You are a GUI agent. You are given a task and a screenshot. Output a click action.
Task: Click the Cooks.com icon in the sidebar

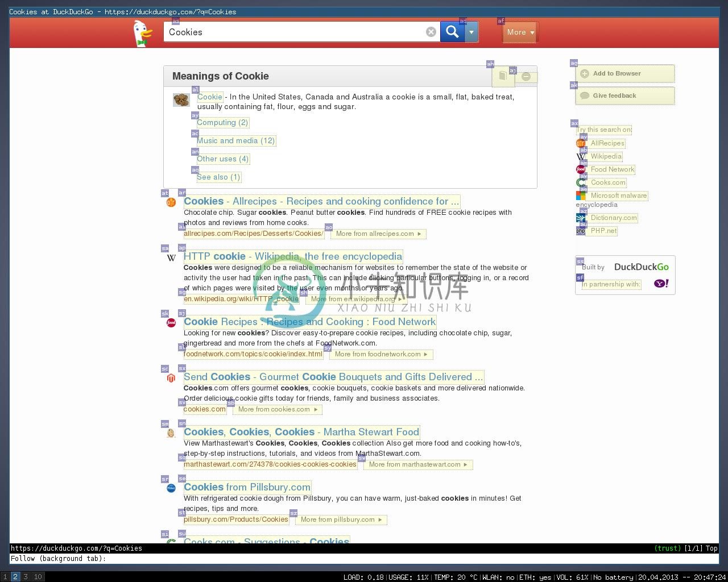581,182
